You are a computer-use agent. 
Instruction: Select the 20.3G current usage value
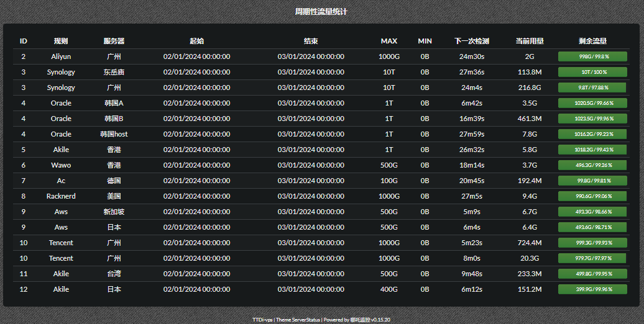click(x=530, y=258)
